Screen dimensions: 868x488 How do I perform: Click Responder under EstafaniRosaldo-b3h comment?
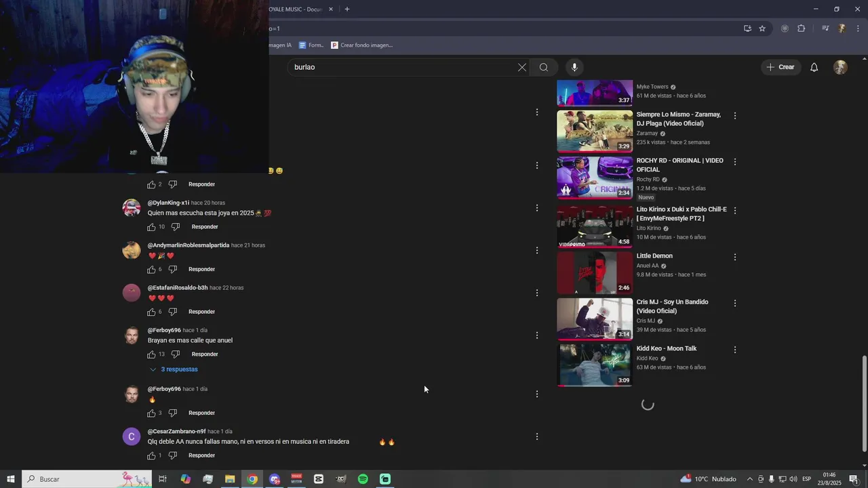pyautogui.click(x=201, y=312)
